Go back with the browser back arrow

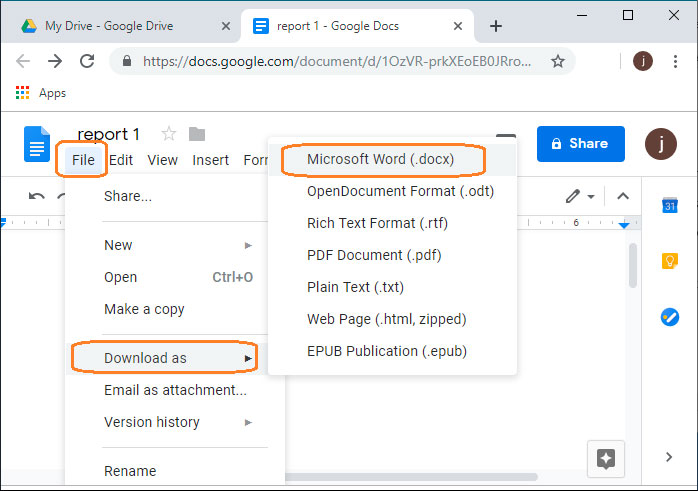coord(23,61)
